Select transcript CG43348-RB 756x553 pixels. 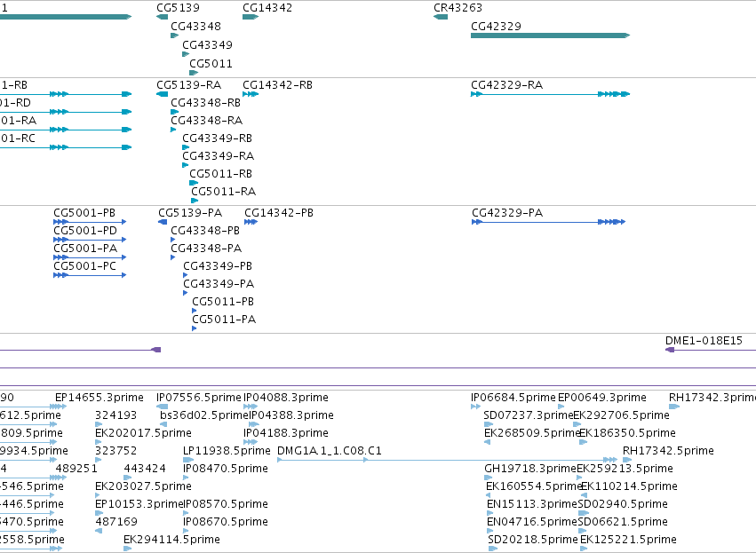pyautogui.click(x=205, y=103)
